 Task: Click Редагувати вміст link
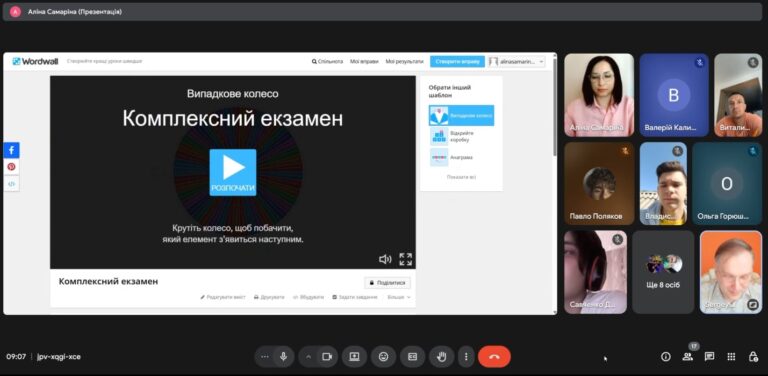coord(223,297)
